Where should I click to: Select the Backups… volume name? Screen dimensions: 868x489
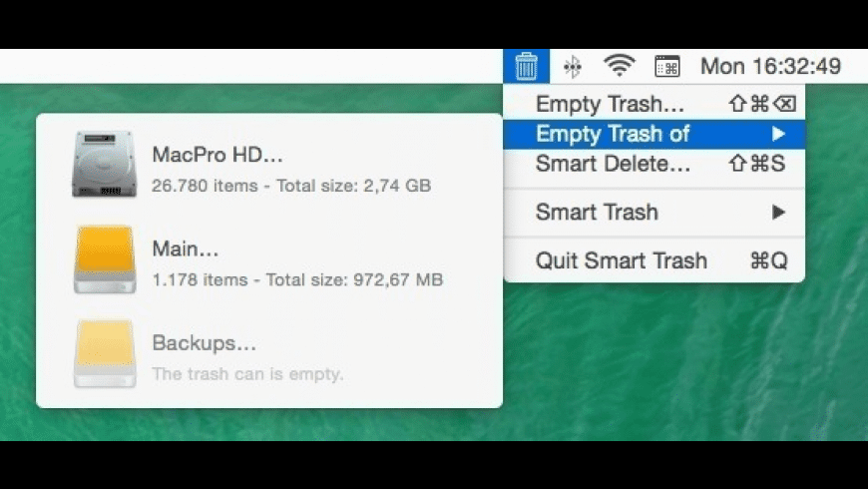205,343
